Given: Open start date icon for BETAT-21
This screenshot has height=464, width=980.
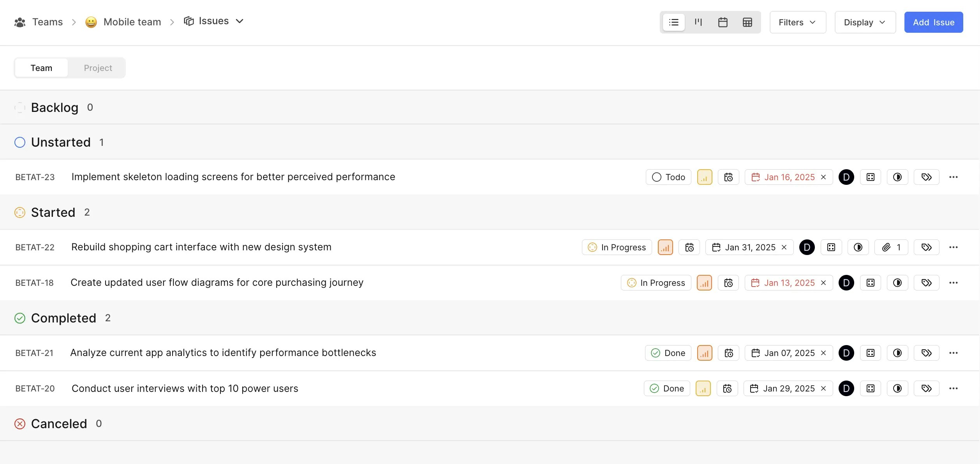Looking at the screenshot, I should click(x=728, y=353).
